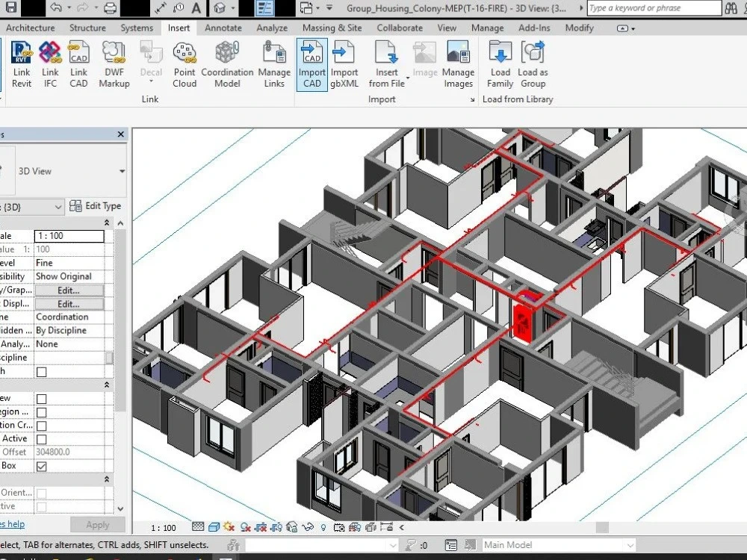The height and width of the screenshot is (560, 747).
Task: Save the project from quick access toolbar
Action: click(10, 7)
